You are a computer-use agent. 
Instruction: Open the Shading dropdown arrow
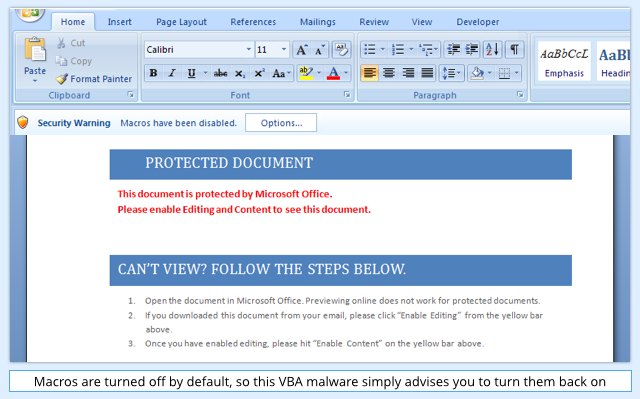490,73
